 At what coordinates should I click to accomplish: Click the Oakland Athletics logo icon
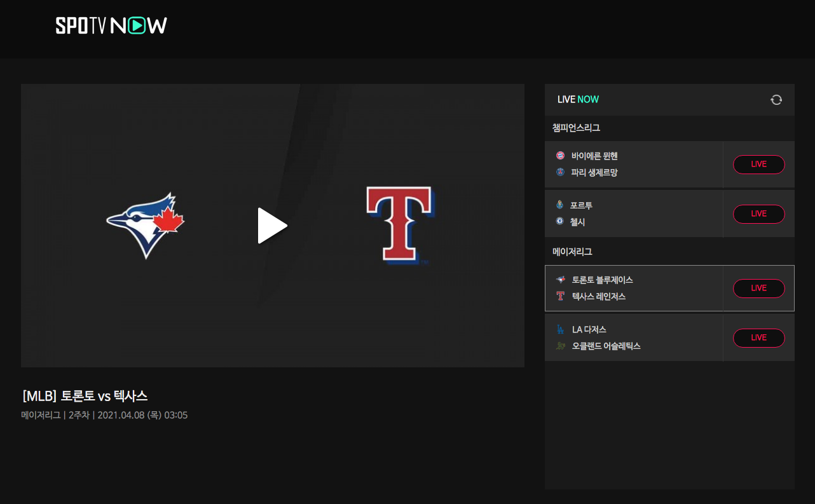560,346
